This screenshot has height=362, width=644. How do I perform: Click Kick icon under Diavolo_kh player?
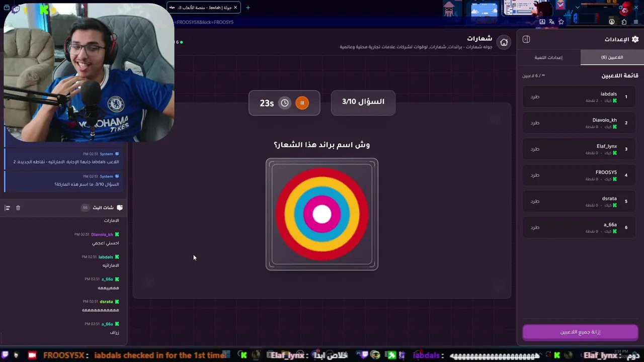(615, 127)
